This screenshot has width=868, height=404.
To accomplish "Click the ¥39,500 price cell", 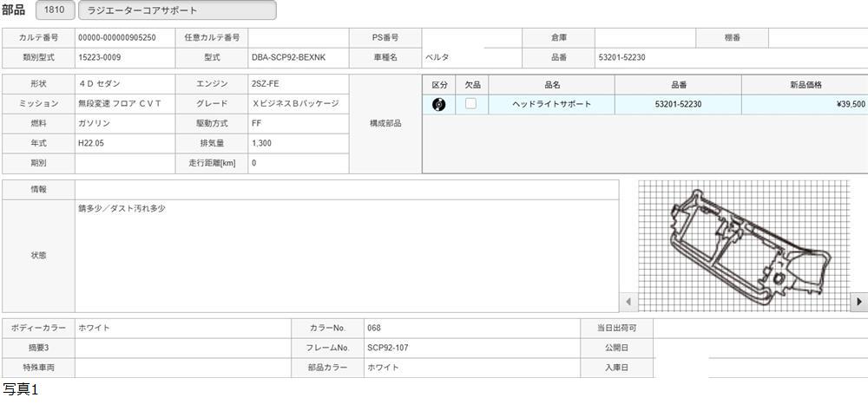I will pos(805,104).
